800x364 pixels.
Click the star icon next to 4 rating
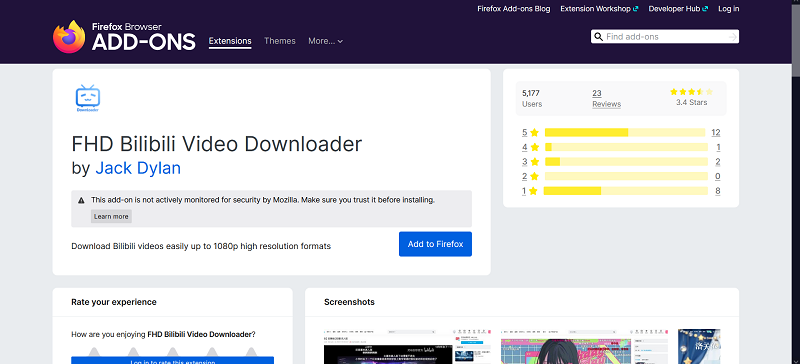point(534,148)
